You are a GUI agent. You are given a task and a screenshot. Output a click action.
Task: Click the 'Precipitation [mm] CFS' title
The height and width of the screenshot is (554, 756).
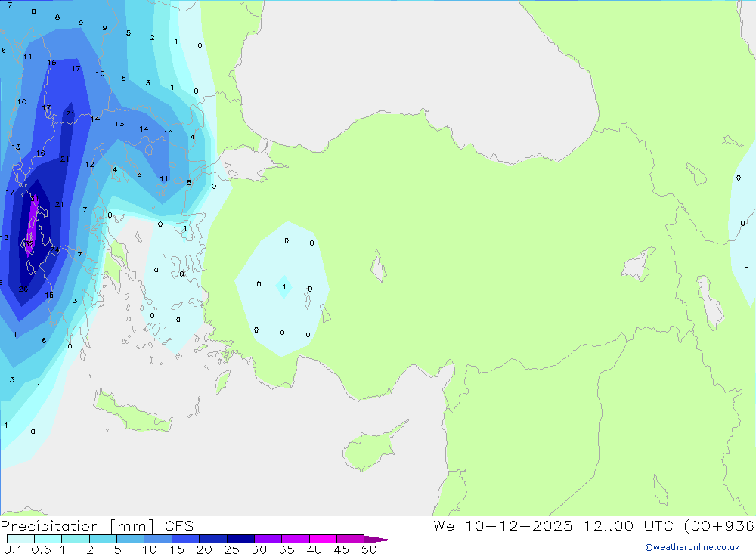[97, 526]
